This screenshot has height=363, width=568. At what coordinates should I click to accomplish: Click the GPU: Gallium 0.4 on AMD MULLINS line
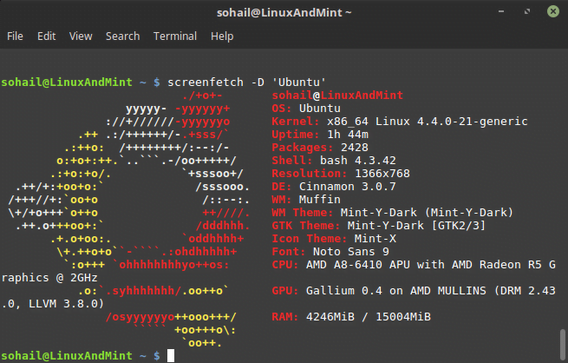[x=414, y=291]
